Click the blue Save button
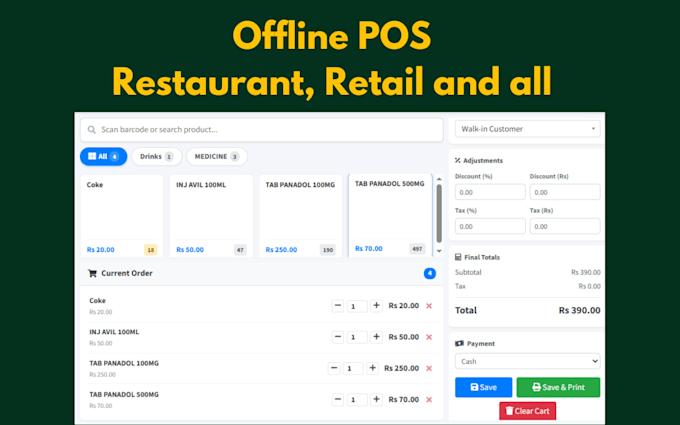Viewport: 680px width, 425px height. [x=484, y=387]
